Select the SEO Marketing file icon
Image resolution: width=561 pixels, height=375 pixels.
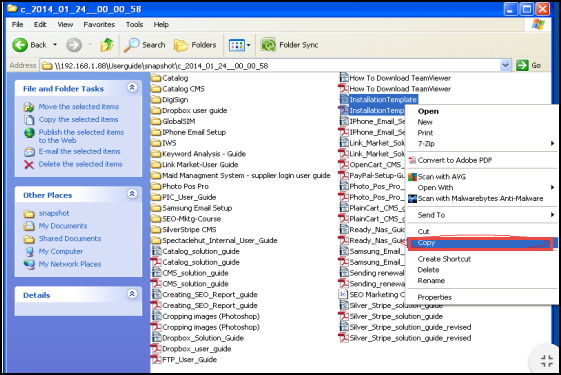[343, 294]
